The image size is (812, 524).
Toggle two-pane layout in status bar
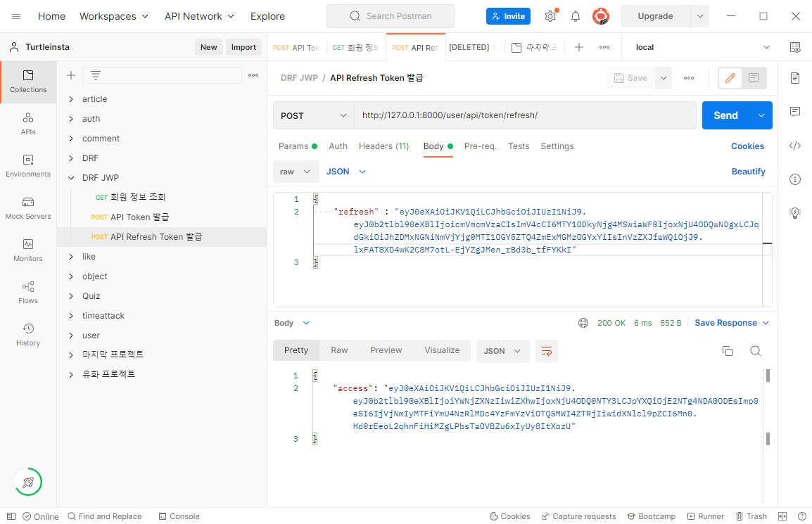782,516
